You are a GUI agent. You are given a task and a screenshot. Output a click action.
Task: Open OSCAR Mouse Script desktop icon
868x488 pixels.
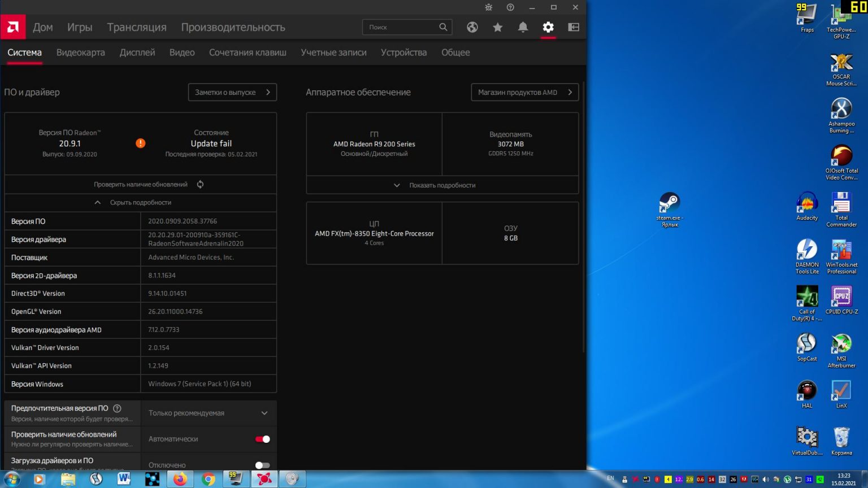pos(841,68)
